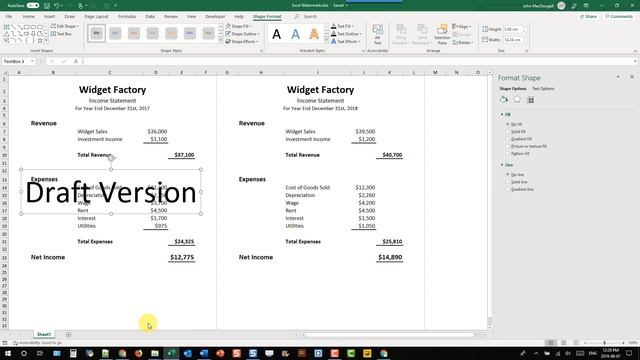Click the Windows Start button
Viewport: 640px width, 360px height.
point(7,353)
